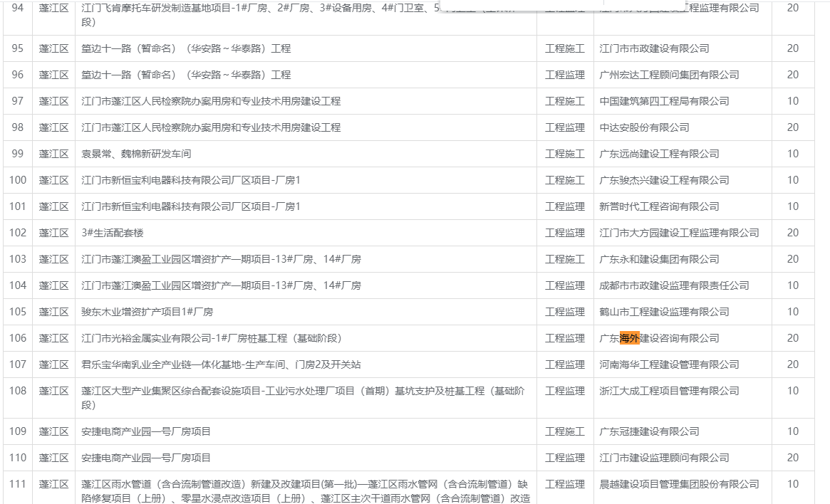This screenshot has width=830, height=504.
Task: Select "中达安股份有限公司" in row 98
Action: click(x=644, y=127)
